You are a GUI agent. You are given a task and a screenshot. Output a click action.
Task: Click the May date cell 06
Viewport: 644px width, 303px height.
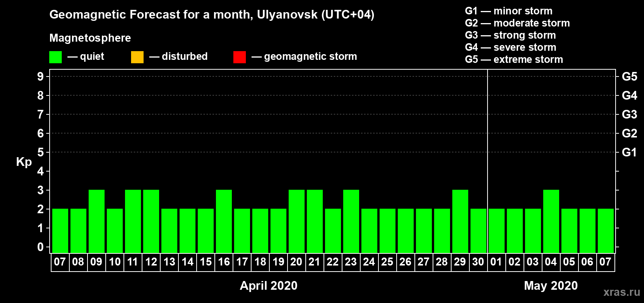[588, 262]
